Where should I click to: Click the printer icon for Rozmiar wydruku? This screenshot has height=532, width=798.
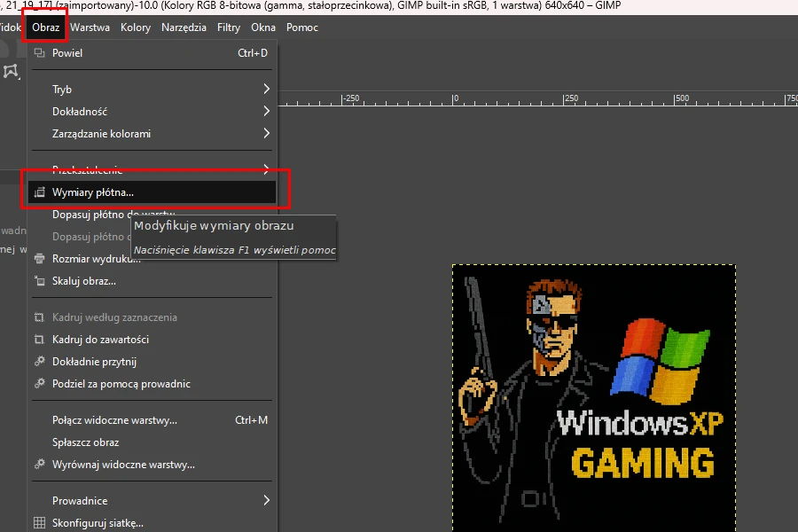(x=39, y=259)
